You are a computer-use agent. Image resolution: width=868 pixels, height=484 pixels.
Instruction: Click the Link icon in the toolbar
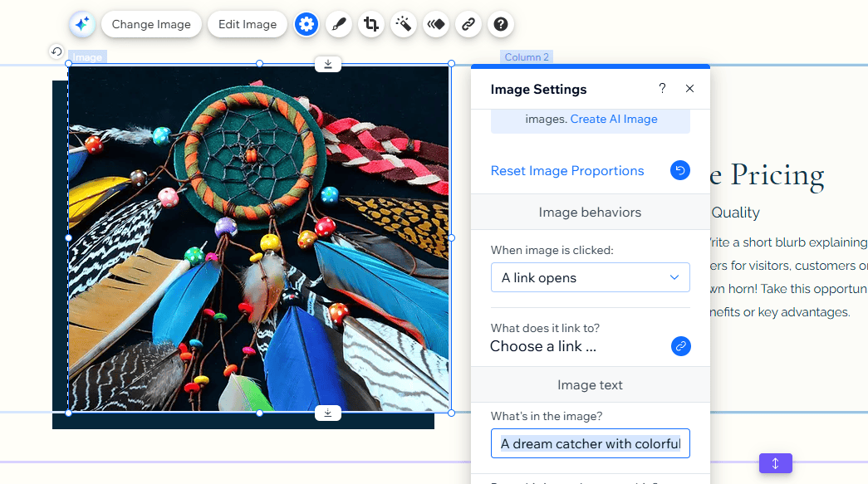tap(468, 24)
